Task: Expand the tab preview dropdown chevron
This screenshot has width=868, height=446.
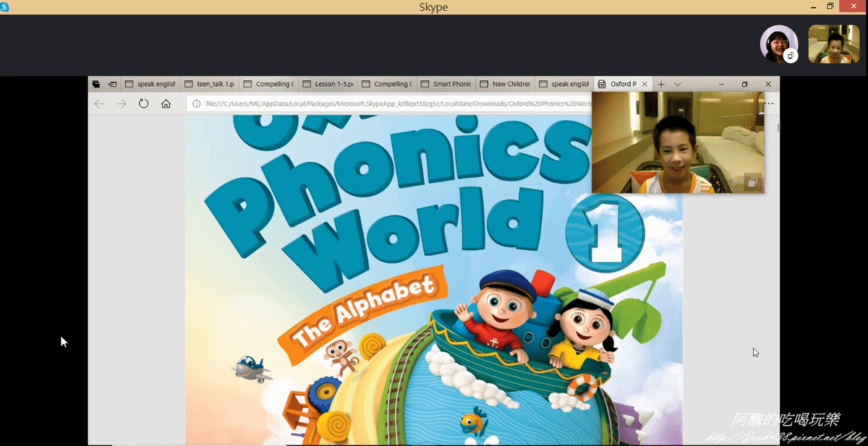Action: coord(677,84)
